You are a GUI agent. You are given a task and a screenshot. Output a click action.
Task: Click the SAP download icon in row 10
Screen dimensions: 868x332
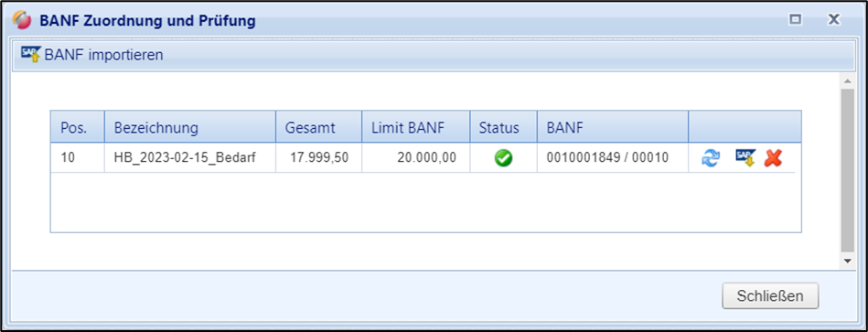[x=745, y=158]
